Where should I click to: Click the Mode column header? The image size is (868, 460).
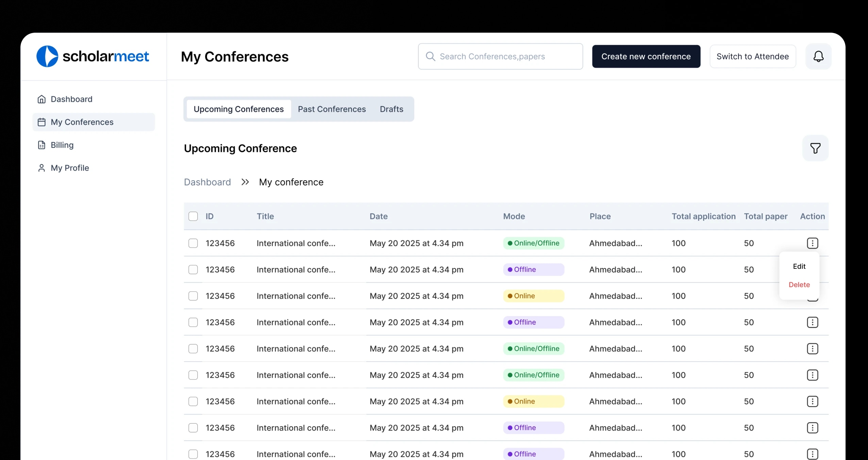(514, 216)
